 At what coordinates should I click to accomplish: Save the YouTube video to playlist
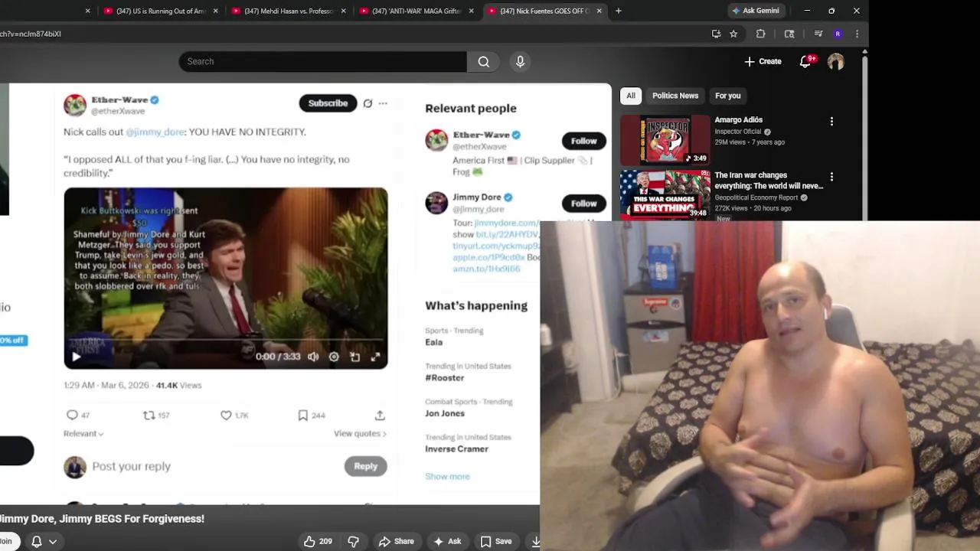pos(496,541)
